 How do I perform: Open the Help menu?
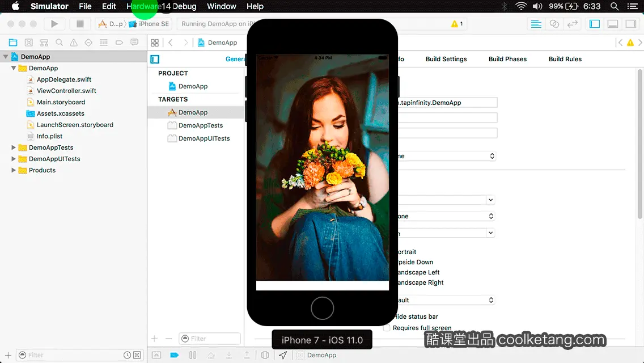pyautogui.click(x=255, y=6)
